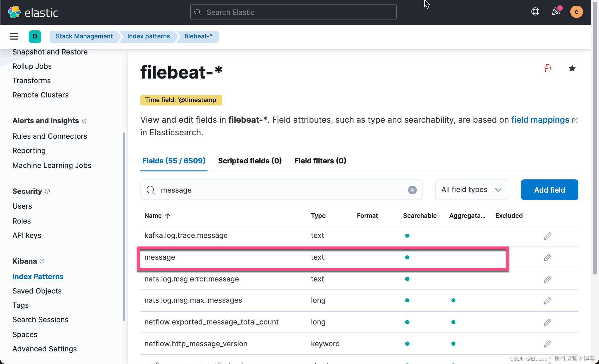
Task: Select Index Patterns in the sidebar
Action: tap(38, 276)
